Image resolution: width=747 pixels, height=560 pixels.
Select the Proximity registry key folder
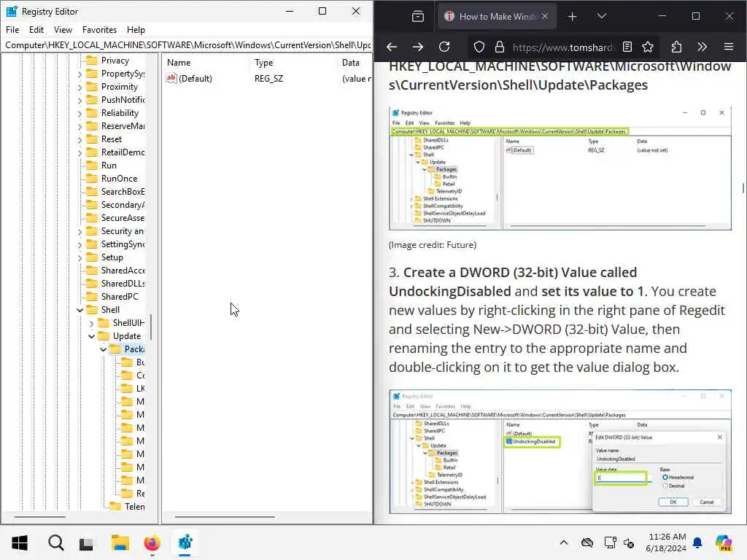[119, 87]
